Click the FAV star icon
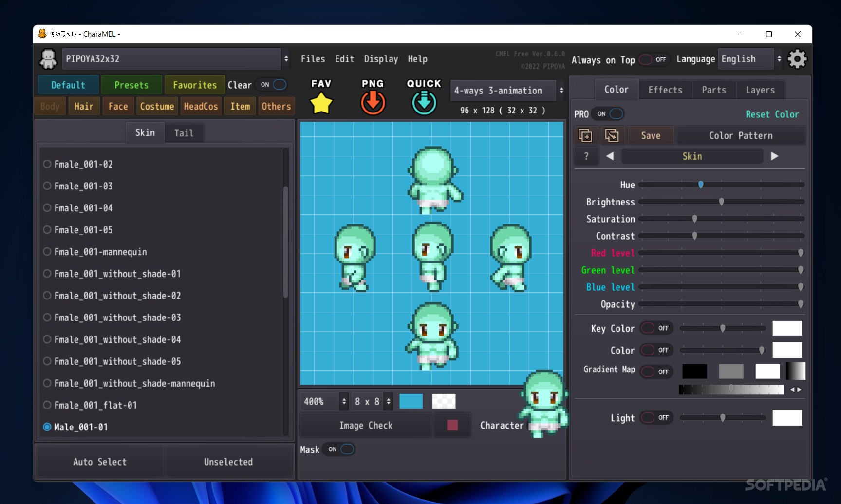This screenshot has width=841, height=504. [321, 103]
